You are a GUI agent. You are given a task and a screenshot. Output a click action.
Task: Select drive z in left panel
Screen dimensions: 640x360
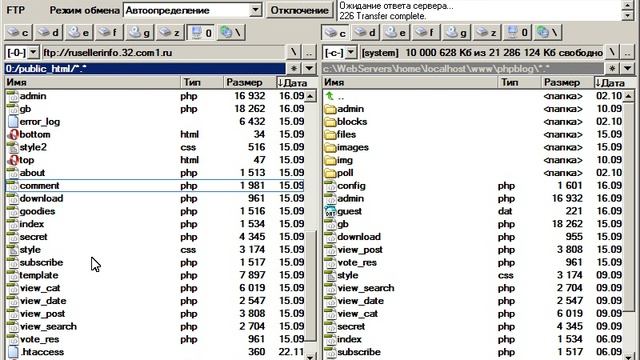click(170, 33)
